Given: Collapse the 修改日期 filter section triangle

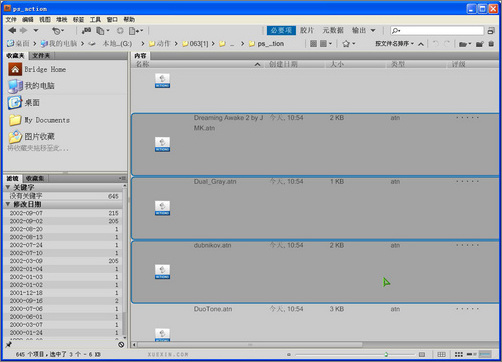Looking at the screenshot, I should click(8, 204).
